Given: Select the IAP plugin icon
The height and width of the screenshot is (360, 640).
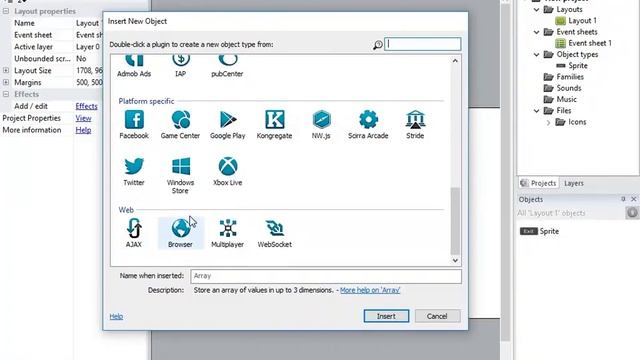Looking at the screenshot, I should tap(180, 66).
